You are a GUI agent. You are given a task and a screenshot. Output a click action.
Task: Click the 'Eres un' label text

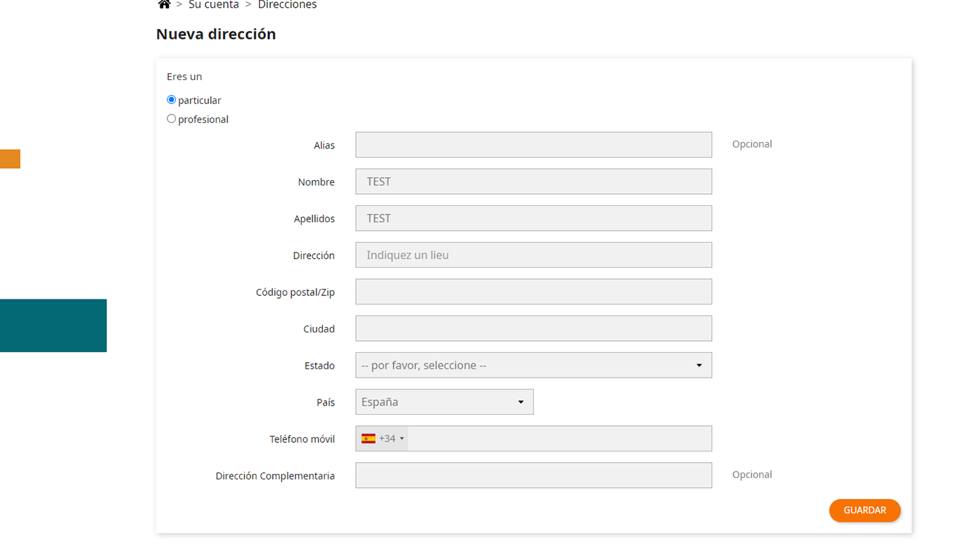[x=184, y=77]
